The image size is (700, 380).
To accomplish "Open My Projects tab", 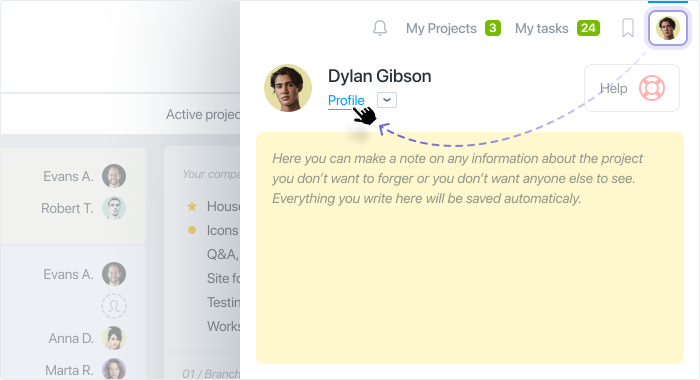I will click(x=441, y=29).
